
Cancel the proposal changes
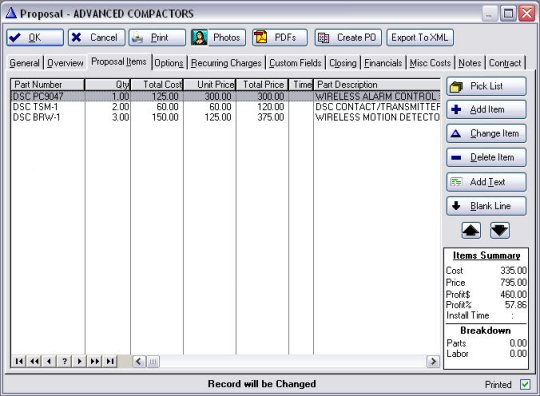click(96, 38)
